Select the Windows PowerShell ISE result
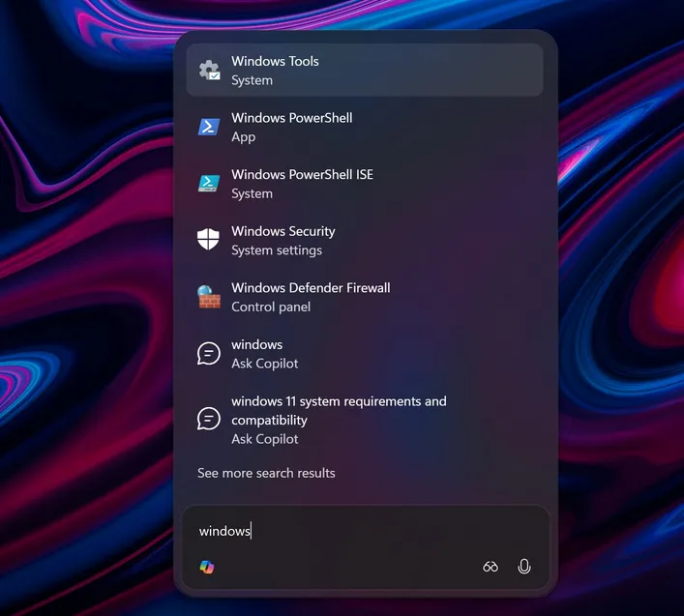Viewport: 684px width, 616px height. [x=365, y=184]
